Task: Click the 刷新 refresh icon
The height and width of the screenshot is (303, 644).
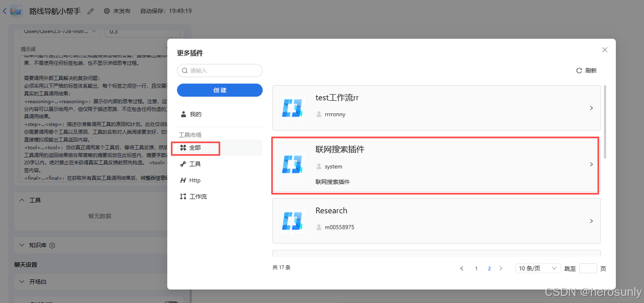Action: coord(579,70)
